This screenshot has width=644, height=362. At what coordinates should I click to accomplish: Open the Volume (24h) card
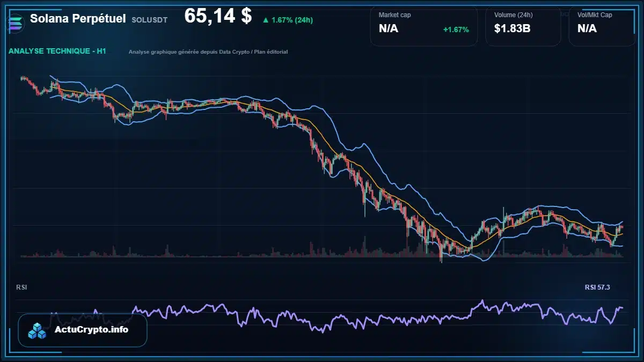tap(523, 26)
